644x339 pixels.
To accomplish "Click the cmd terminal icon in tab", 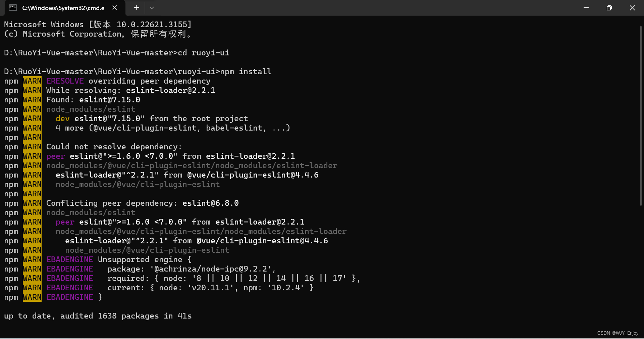I will coord(13,8).
